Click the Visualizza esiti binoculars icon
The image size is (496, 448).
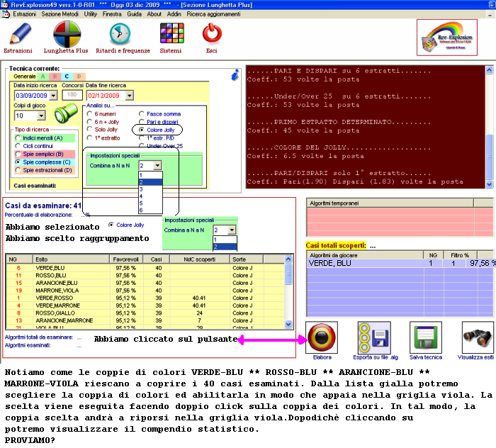[x=478, y=337]
